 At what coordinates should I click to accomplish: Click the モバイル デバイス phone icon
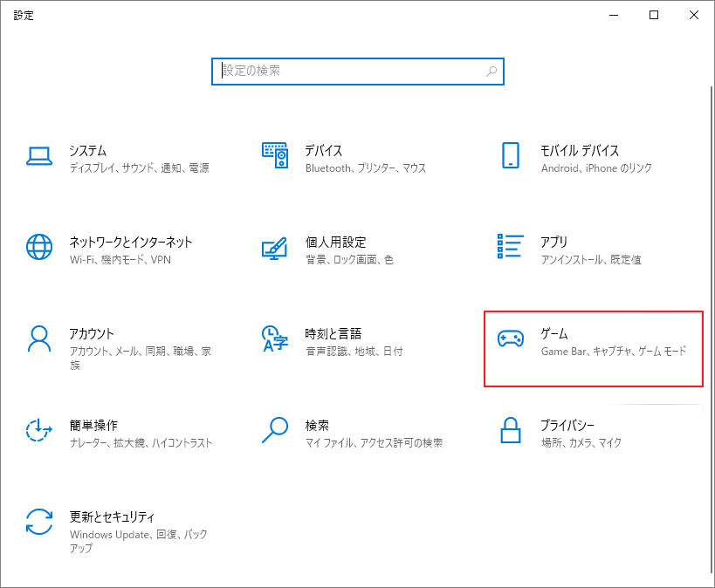[x=510, y=155]
